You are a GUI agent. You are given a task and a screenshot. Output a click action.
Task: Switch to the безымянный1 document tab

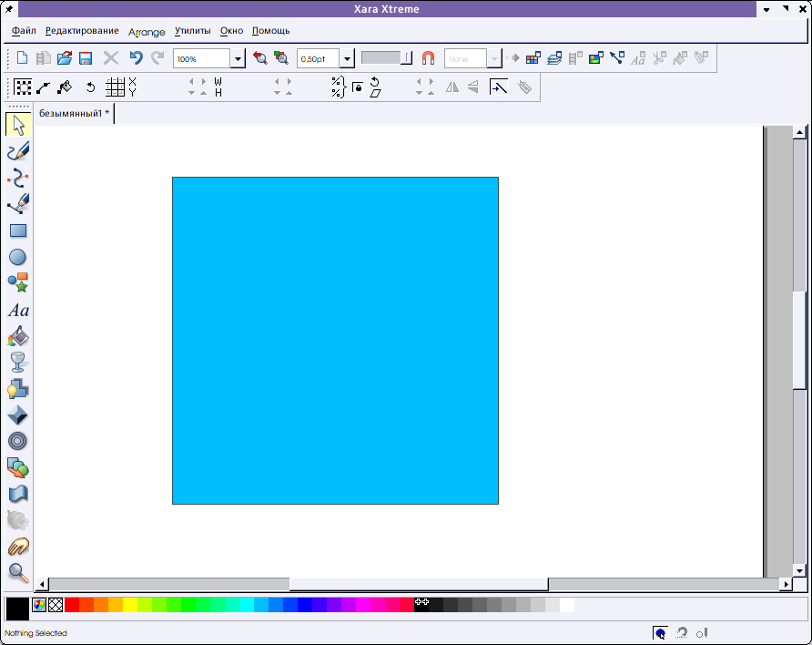[73, 114]
